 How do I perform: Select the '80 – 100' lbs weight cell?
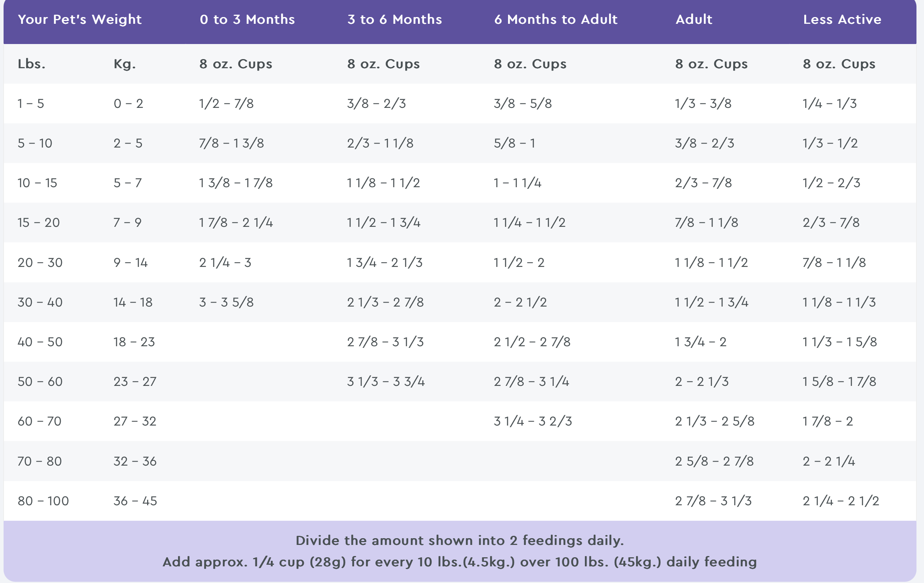tap(43, 501)
